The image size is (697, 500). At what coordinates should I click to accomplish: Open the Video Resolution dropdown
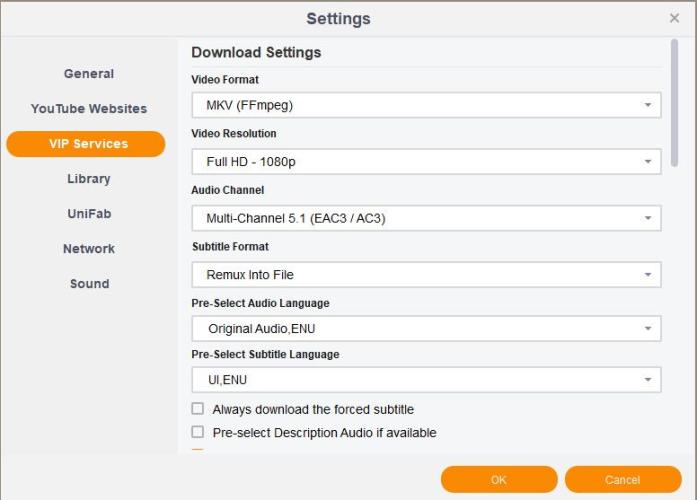pos(426,161)
